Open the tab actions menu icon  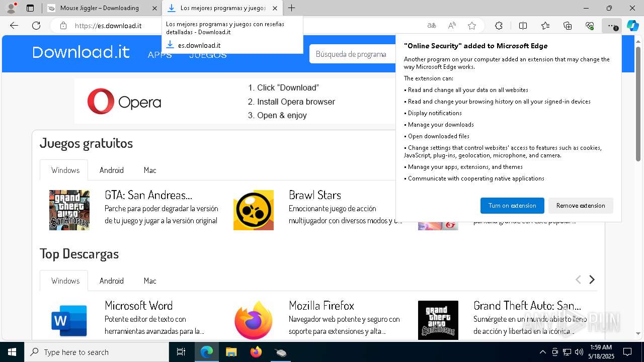pos(30,8)
